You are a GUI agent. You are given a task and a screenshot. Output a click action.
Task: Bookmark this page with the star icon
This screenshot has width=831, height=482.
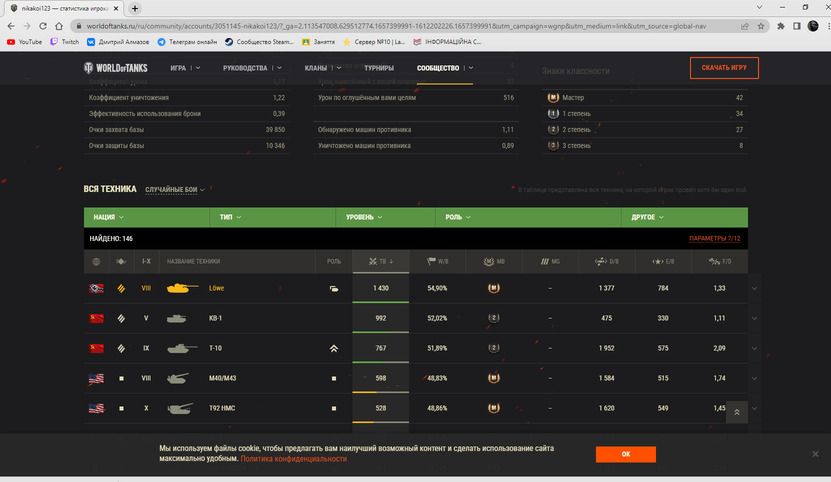coord(761,26)
